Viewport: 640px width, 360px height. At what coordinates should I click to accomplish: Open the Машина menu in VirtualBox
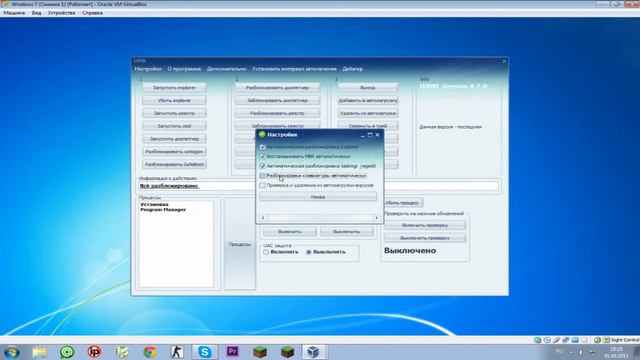[14, 13]
